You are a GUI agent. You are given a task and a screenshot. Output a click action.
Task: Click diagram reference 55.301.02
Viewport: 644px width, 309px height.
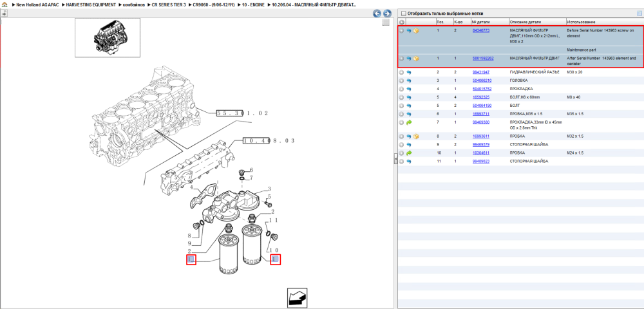[x=242, y=113]
